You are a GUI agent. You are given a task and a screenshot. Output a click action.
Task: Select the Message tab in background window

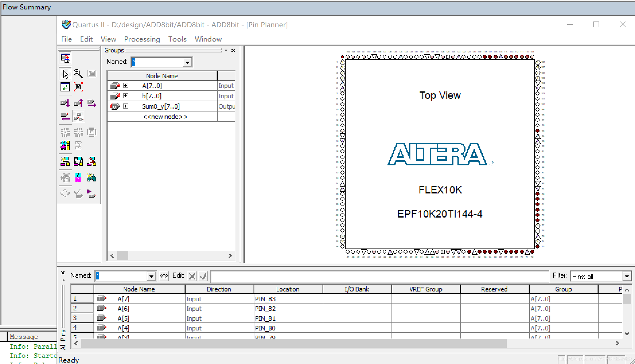(x=24, y=336)
